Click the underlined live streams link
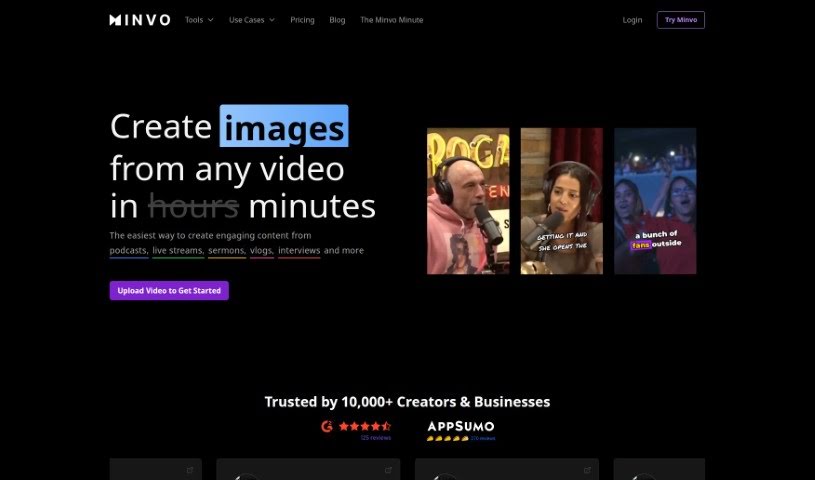The image size is (815, 480). point(178,250)
